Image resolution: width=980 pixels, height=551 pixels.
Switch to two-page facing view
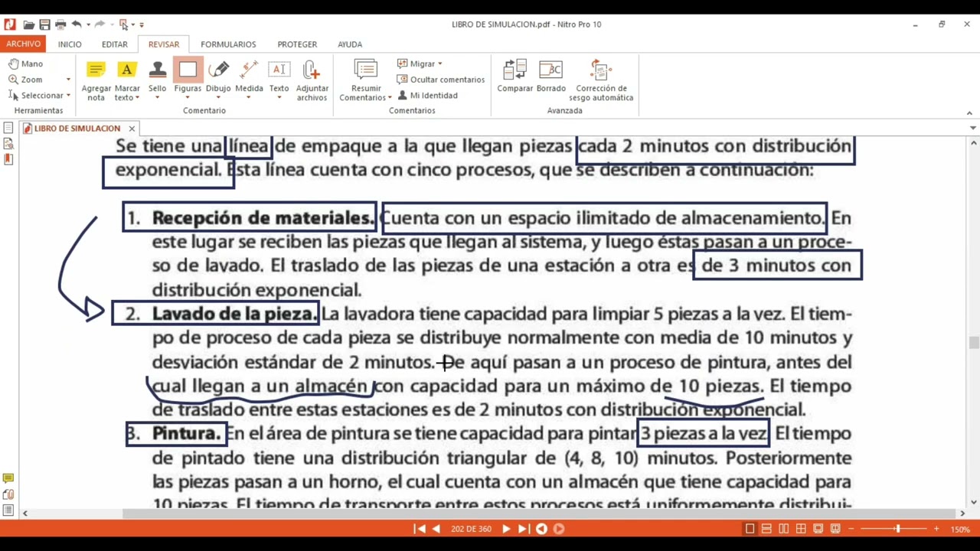tap(784, 529)
